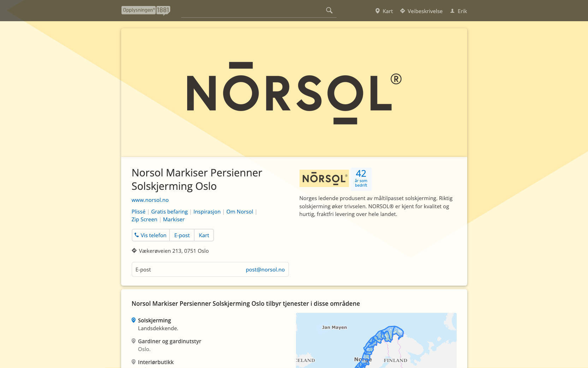Go to the Inspirasjon link
Viewport: 588px width, 368px height.
(x=207, y=212)
